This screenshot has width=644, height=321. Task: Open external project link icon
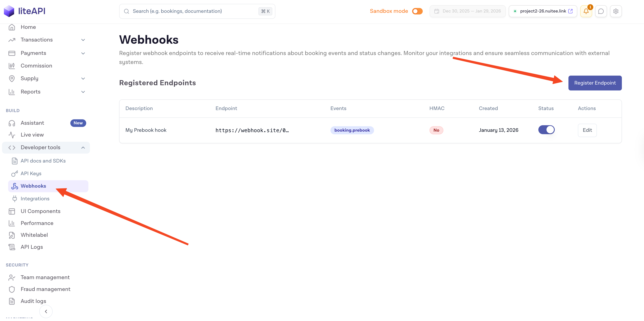tap(570, 11)
